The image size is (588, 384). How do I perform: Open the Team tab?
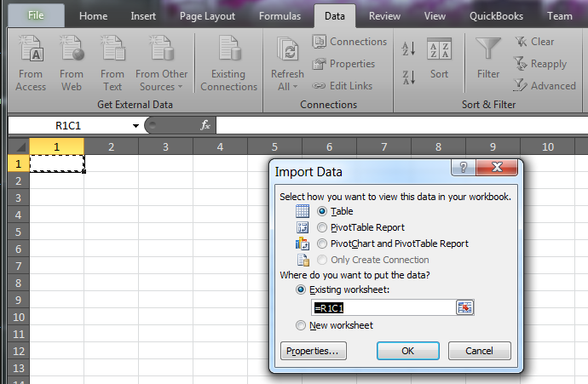560,16
